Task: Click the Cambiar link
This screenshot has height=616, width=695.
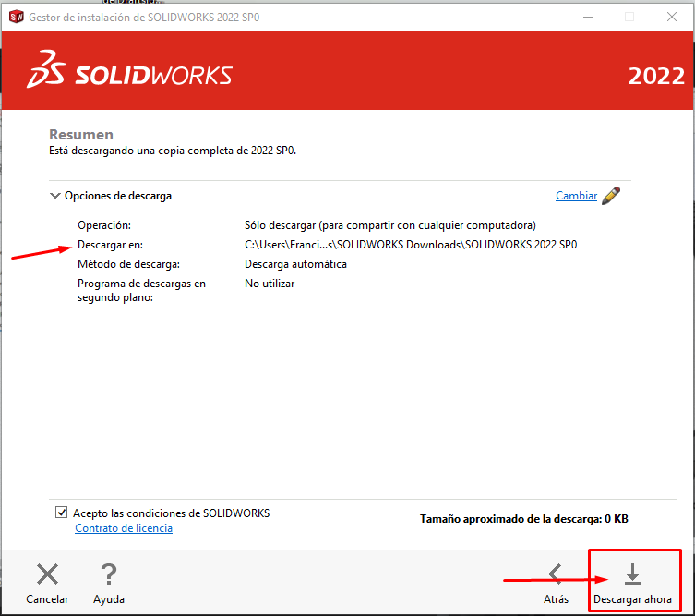Action: (x=576, y=196)
